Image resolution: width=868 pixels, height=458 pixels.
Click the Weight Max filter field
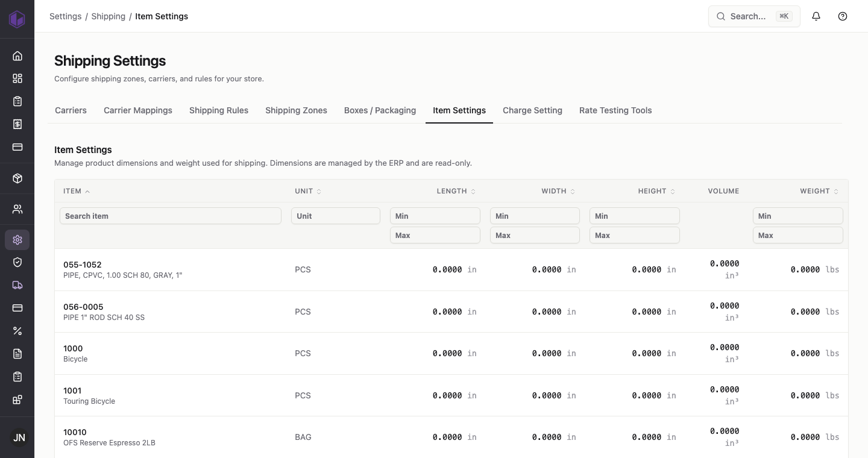pyautogui.click(x=798, y=235)
